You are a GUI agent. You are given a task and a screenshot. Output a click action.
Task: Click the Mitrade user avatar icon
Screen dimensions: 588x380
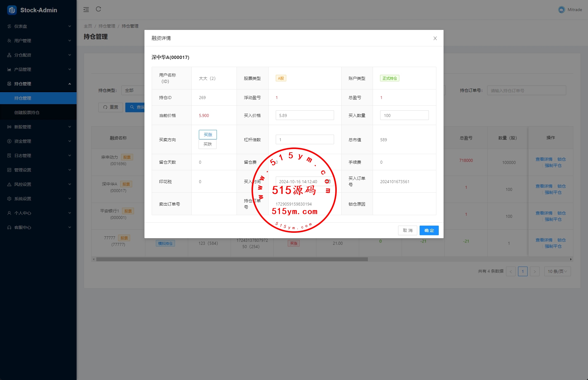point(561,10)
